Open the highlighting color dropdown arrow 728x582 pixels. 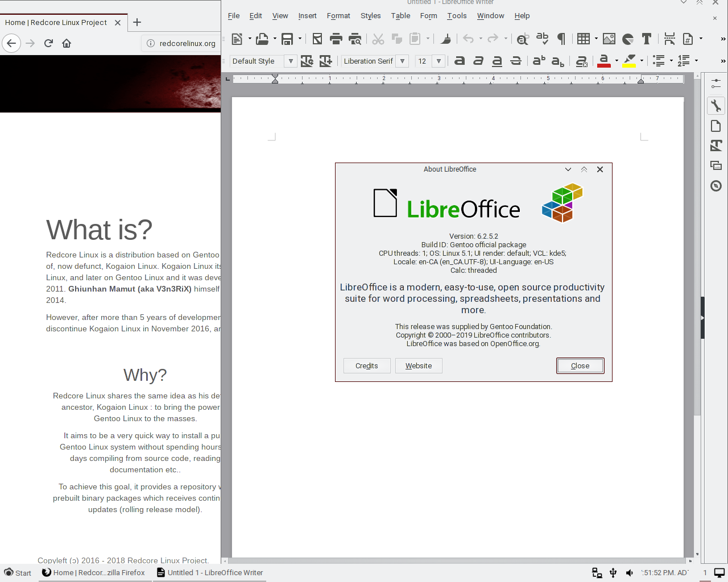pyautogui.click(x=642, y=61)
